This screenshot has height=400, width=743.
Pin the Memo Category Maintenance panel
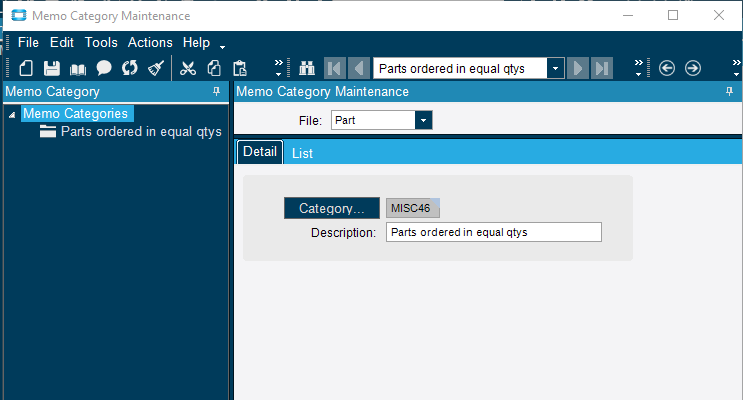(x=729, y=91)
